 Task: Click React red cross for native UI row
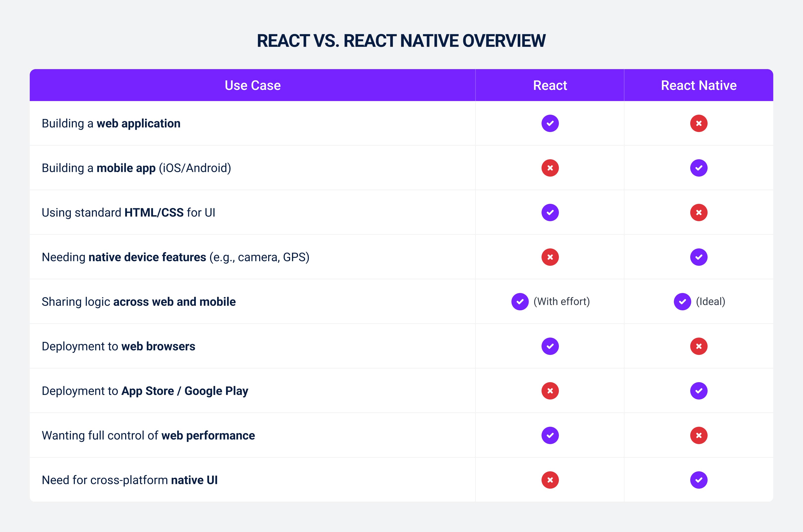tap(550, 480)
